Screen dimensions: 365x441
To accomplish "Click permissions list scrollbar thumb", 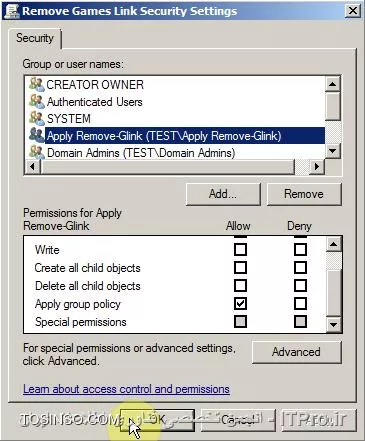I will click(x=334, y=292).
